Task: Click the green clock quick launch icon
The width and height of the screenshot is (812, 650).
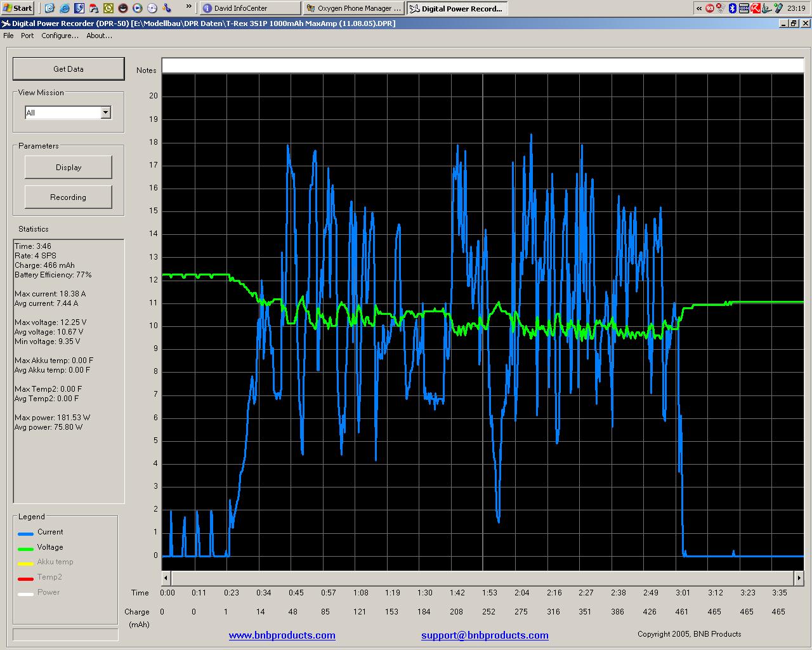Action: 108,8
